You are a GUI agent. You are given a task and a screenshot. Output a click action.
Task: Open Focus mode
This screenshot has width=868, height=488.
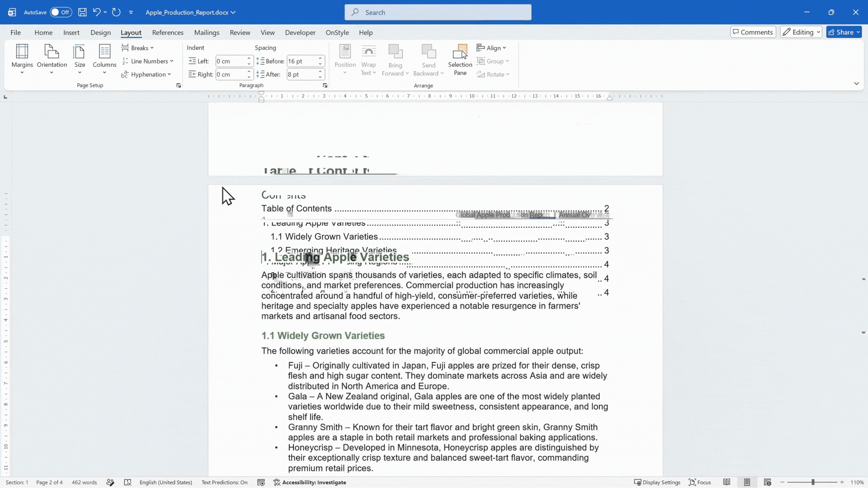[x=700, y=482]
